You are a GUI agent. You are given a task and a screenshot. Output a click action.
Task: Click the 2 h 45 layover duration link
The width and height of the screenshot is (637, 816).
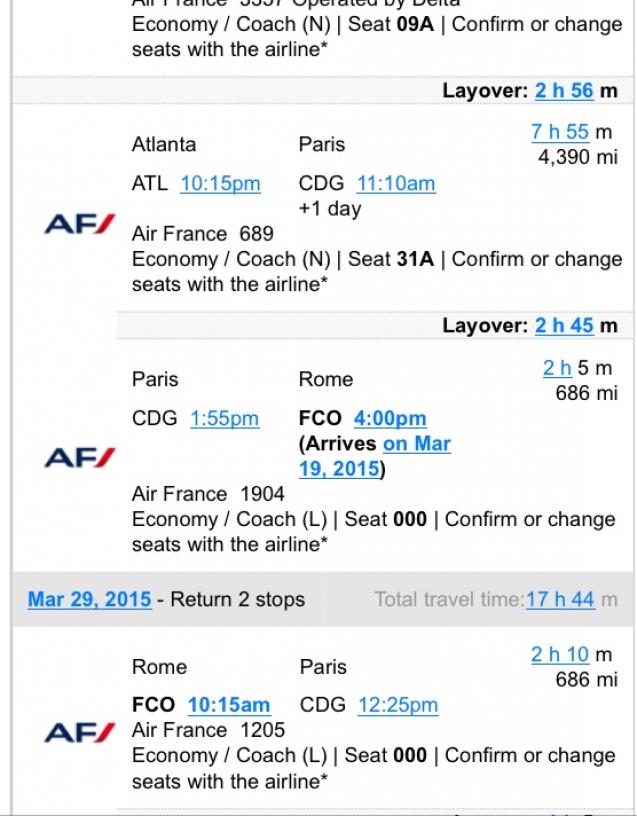[x=565, y=326]
